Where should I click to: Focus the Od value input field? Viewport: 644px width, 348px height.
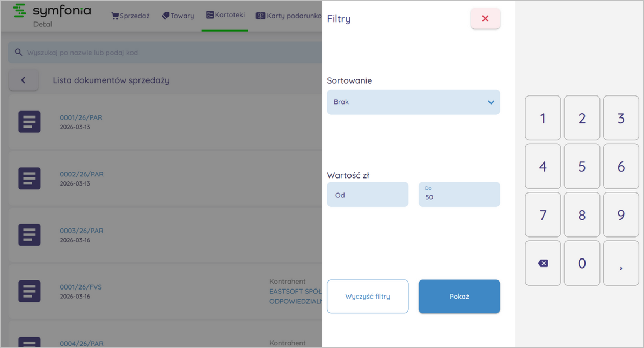click(x=368, y=195)
